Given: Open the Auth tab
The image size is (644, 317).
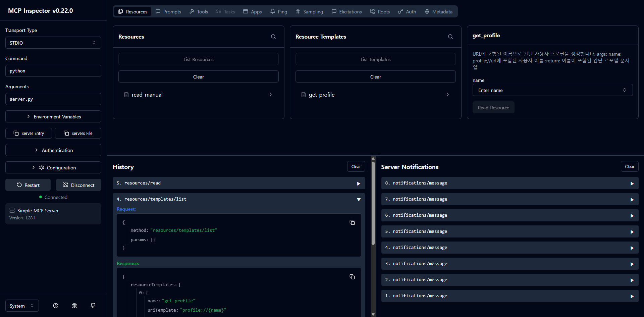Looking at the screenshot, I should coord(407,11).
